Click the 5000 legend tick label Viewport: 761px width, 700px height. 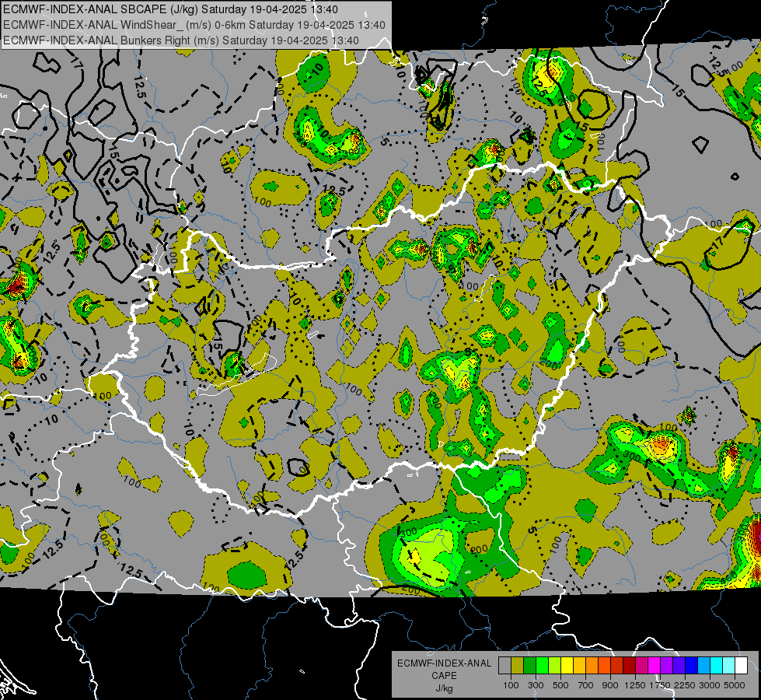click(735, 685)
